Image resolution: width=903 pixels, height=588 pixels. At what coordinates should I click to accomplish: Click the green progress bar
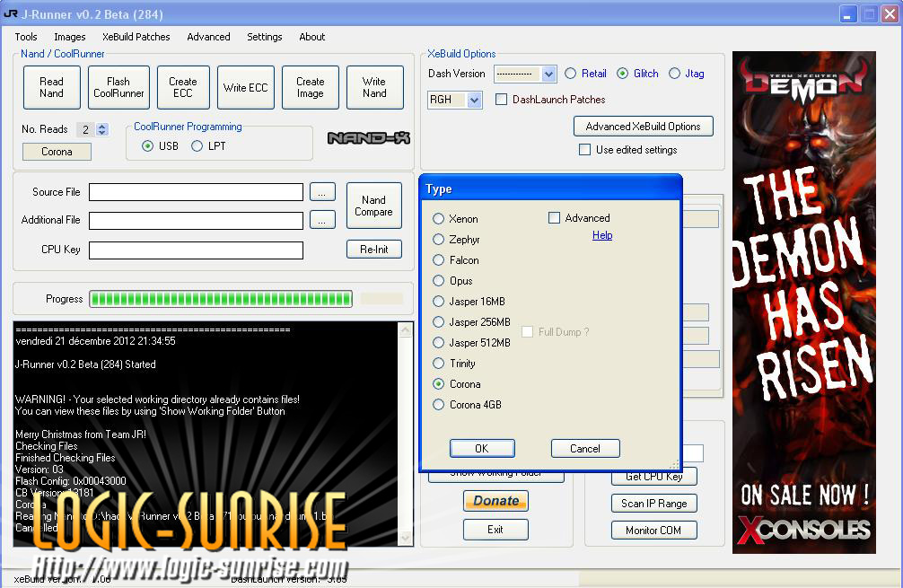click(221, 299)
